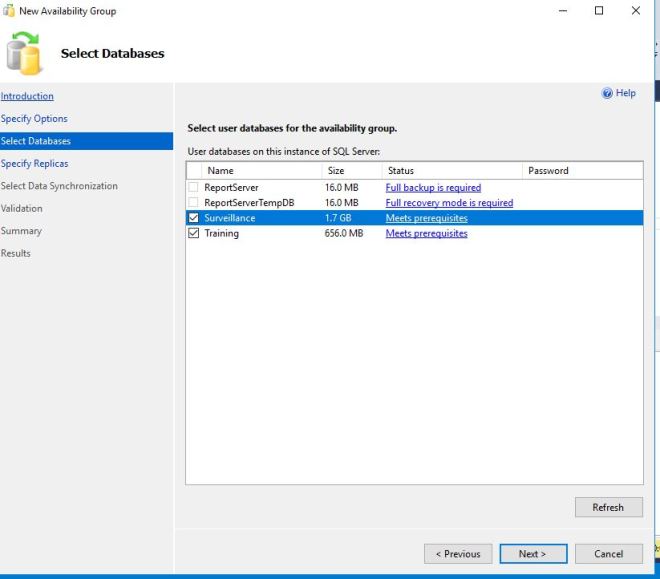The height and width of the screenshot is (579, 660).
Task: Select the Select Databases step
Action: [36, 141]
